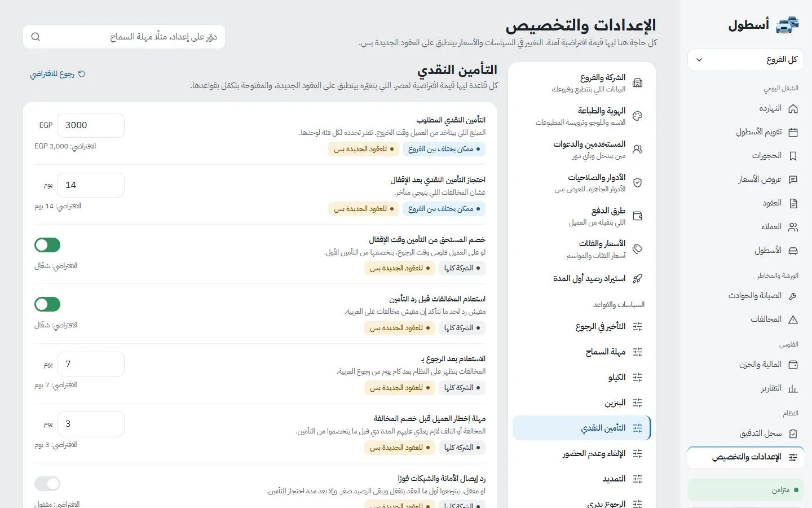Click the warning triangle icon for المخالفات

click(793, 319)
